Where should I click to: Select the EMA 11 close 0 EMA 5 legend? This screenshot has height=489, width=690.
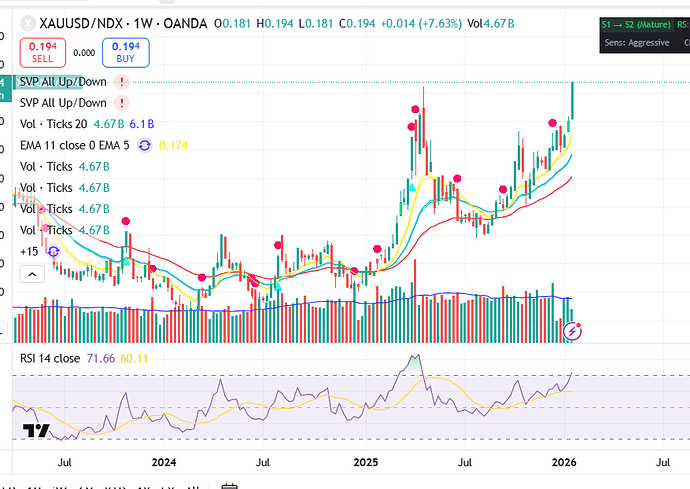(75, 145)
